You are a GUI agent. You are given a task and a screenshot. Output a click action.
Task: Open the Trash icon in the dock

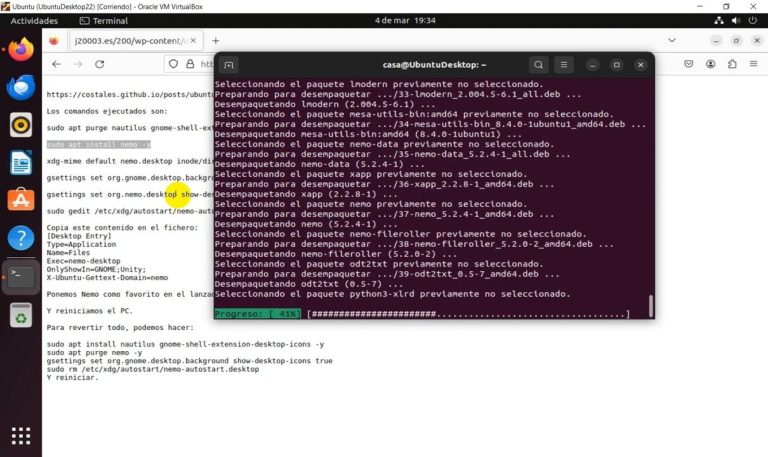[21, 315]
